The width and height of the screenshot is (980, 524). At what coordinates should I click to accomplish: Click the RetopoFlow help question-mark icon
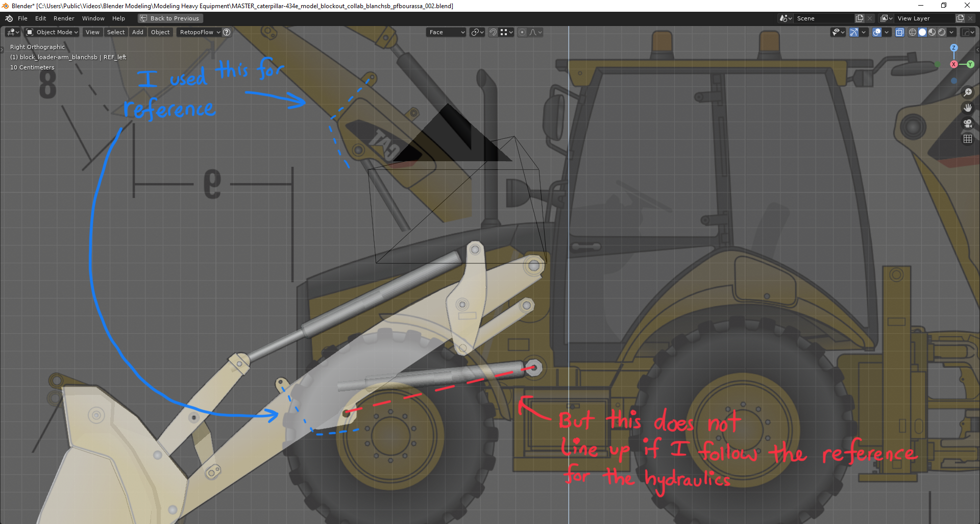point(227,32)
